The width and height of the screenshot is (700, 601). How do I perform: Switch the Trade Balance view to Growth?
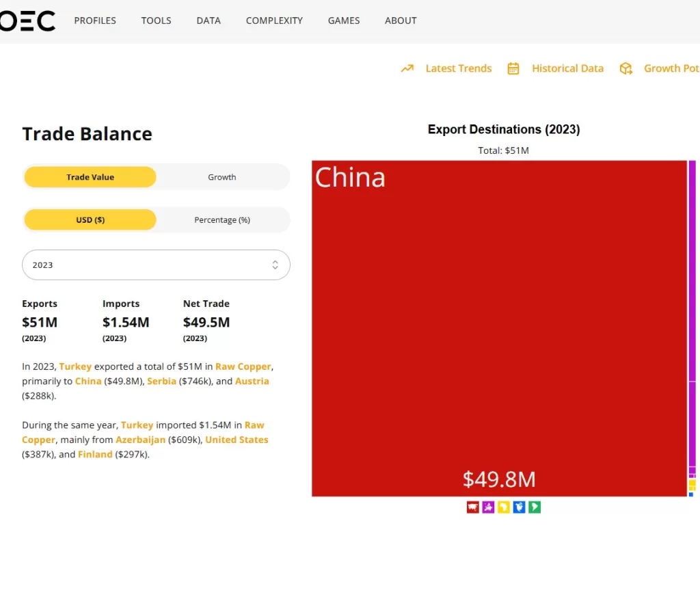(222, 177)
